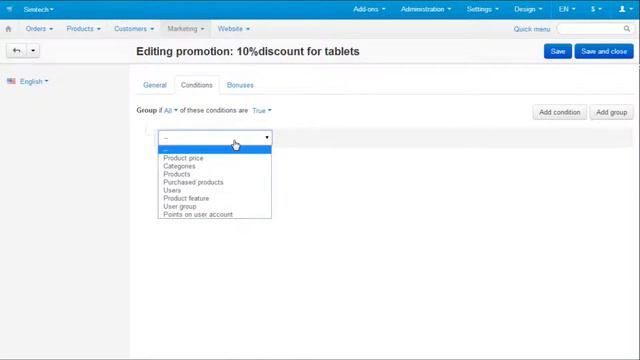Open the EN language dropdown
The width and height of the screenshot is (640, 360).
567,9
